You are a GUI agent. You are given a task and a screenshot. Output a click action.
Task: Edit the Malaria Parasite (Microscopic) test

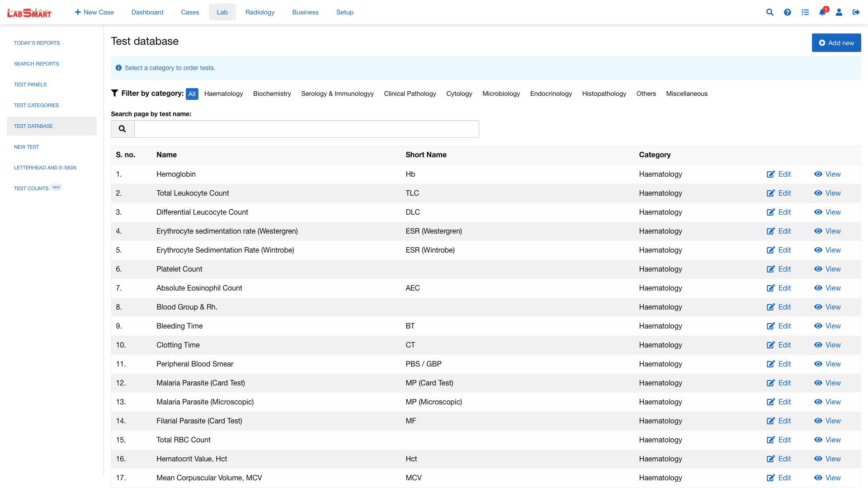[x=778, y=402]
